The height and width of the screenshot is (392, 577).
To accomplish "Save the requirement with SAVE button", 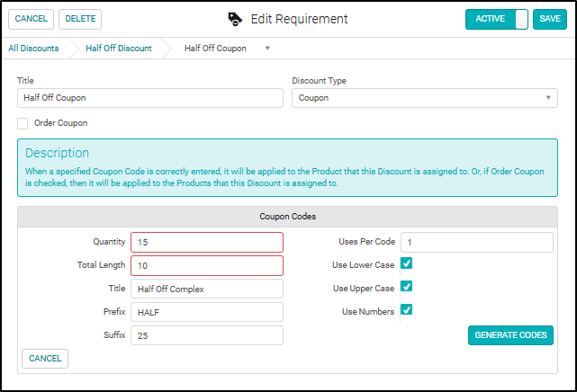I will [x=550, y=19].
